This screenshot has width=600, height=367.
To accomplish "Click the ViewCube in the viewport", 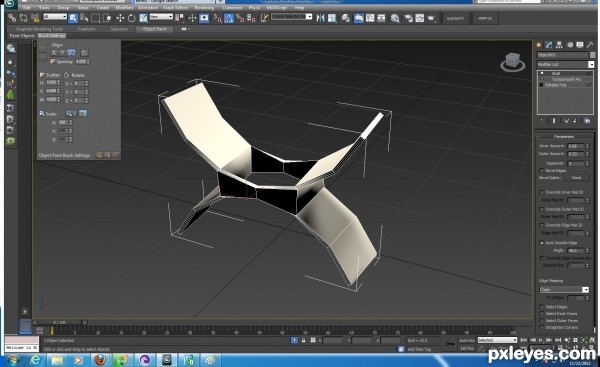I will point(512,62).
